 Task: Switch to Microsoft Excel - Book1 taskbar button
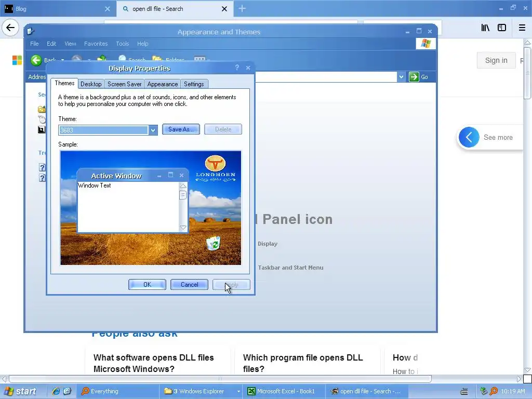coord(284,391)
